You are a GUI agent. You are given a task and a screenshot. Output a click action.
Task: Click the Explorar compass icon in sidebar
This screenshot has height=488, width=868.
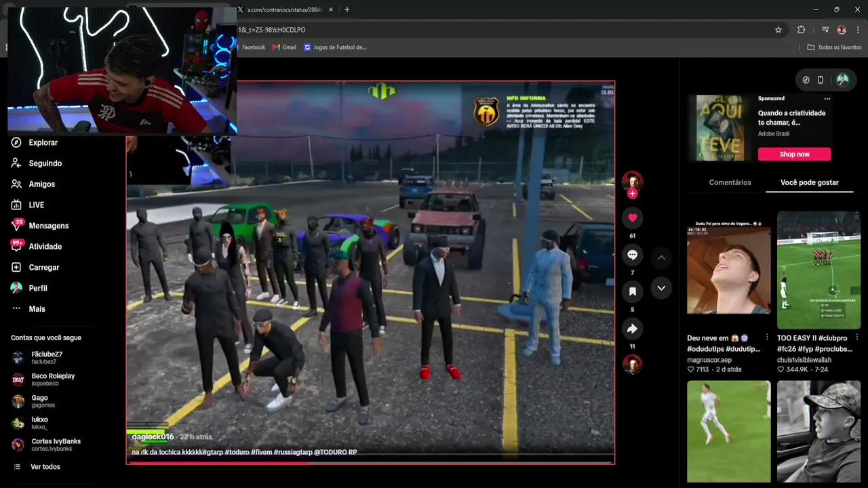pyautogui.click(x=16, y=142)
